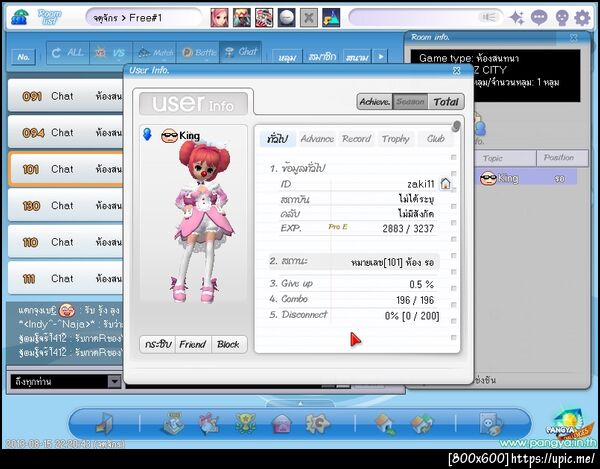Open the จตุจักร > Free#1 channel selector
The height and width of the screenshot is (469, 600).
point(144,18)
